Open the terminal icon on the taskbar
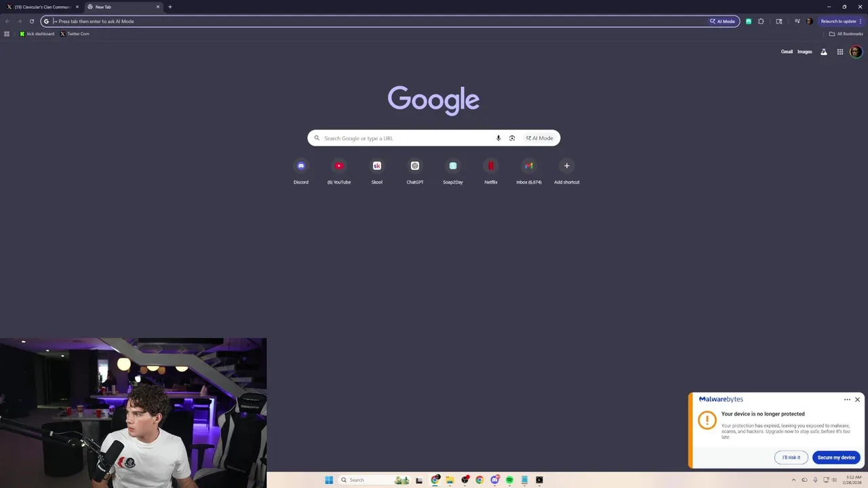This screenshot has height=488, width=868. pos(539,480)
